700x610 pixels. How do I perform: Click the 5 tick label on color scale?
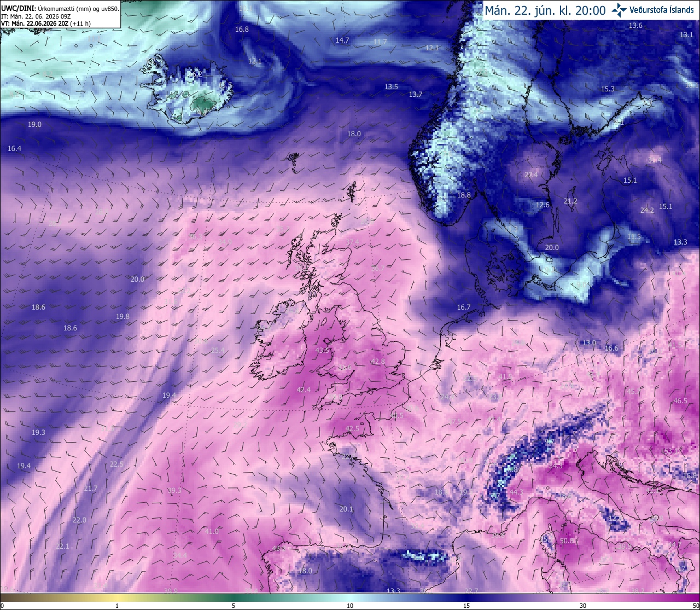coord(234,606)
